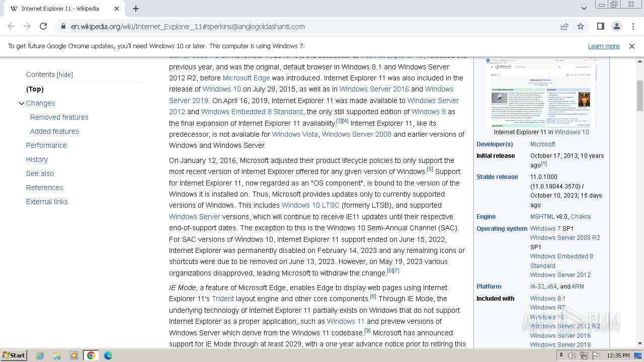Go to Removed features section
644x362 pixels.
(59, 117)
